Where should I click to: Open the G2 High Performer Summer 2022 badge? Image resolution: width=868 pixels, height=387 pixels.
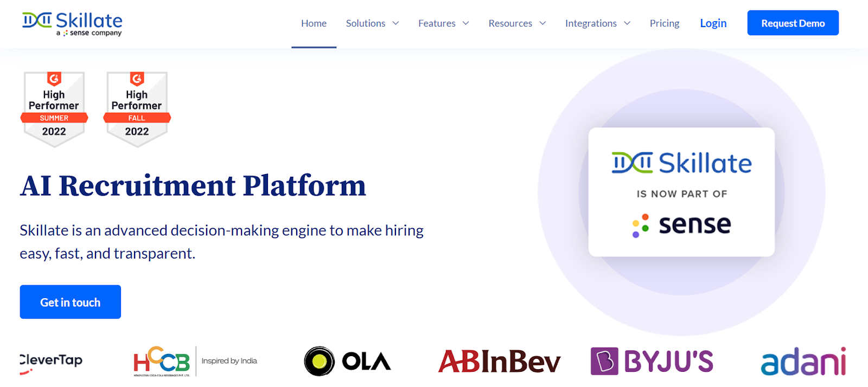(x=54, y=109)
